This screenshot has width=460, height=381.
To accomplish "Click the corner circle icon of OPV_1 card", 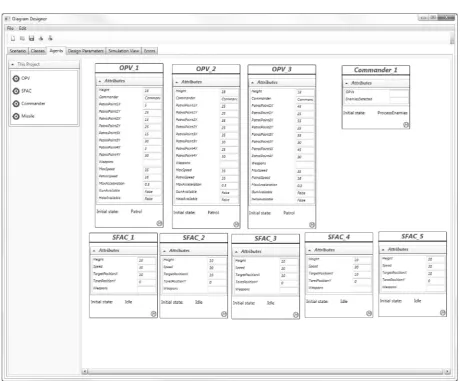I will click(x=159, y=223).
